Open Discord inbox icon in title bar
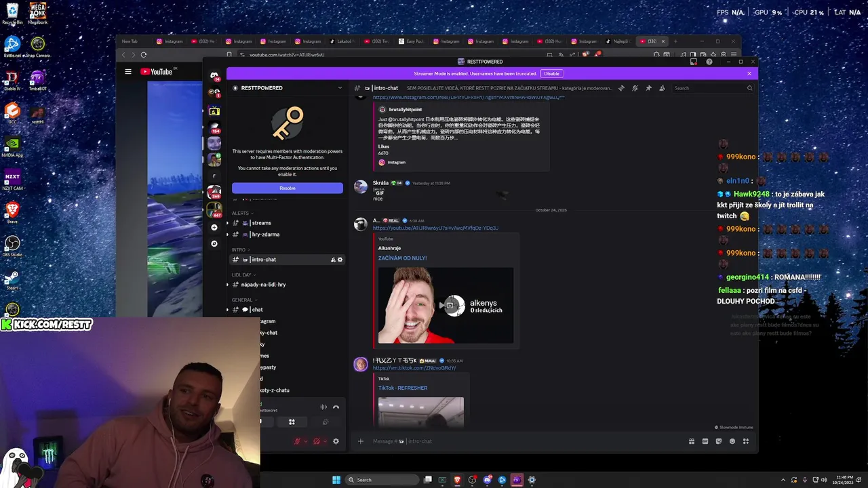 click(x=694, y=62)
